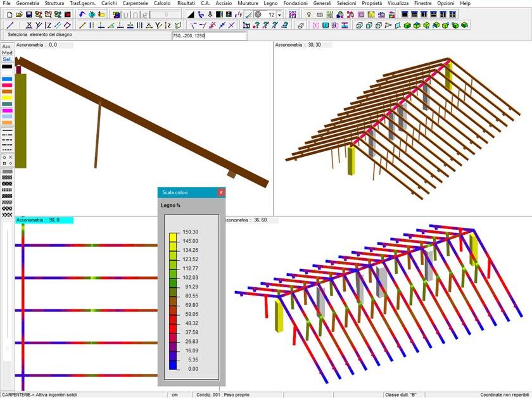This screenshot has height=398, width=532.
Task: Expand the Finestre menu
Action: [422, 3]
